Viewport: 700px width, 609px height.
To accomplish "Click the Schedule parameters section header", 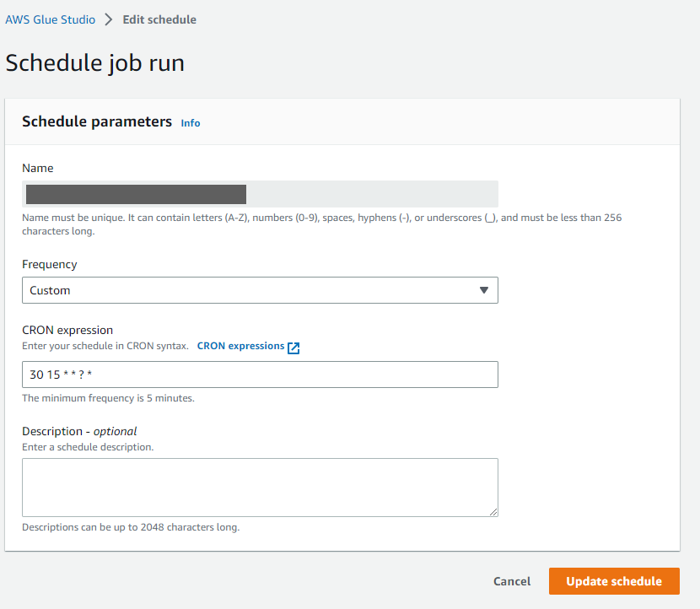I will (97, 121).
